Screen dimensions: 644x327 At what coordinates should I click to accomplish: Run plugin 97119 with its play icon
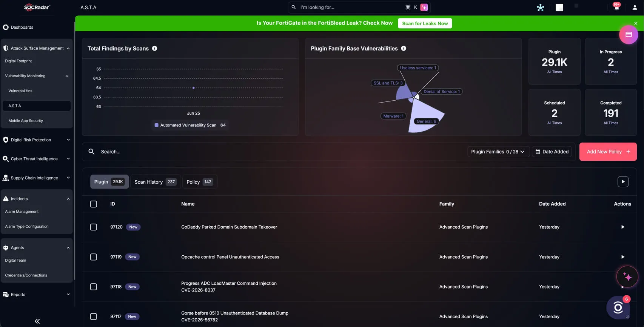click(622, 257)
